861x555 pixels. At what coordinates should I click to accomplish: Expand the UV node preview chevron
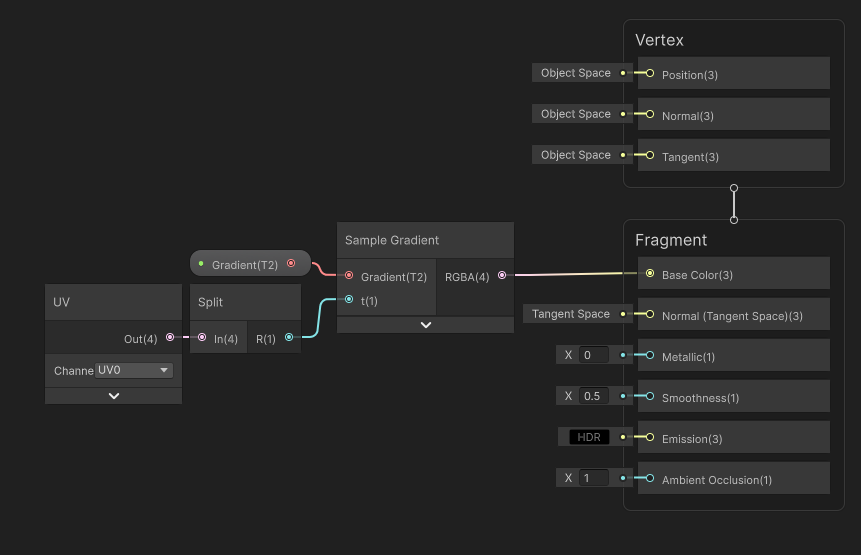(x=113, y=395)
